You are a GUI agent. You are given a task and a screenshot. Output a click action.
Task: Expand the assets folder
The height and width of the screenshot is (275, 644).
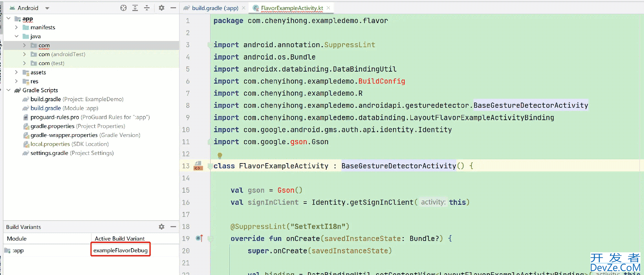(16, 72)
